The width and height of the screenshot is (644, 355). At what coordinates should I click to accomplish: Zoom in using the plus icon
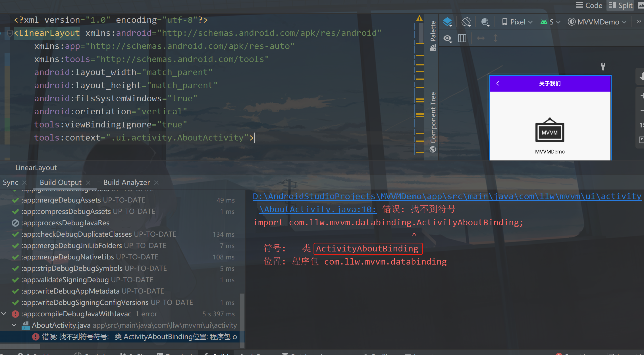point(642,96)
